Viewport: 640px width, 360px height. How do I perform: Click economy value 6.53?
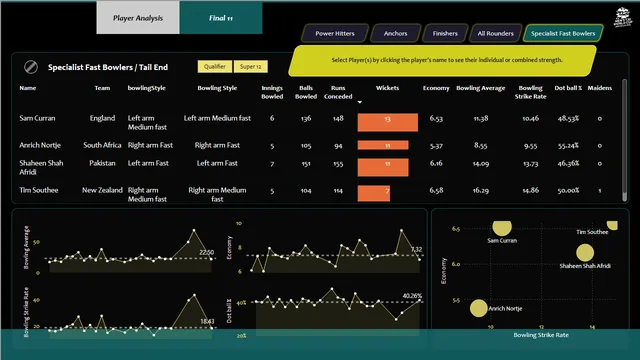(436, 118)
